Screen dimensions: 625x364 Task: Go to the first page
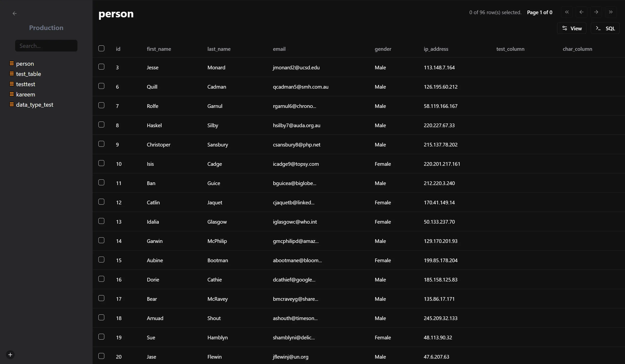(x=567, y=12)
